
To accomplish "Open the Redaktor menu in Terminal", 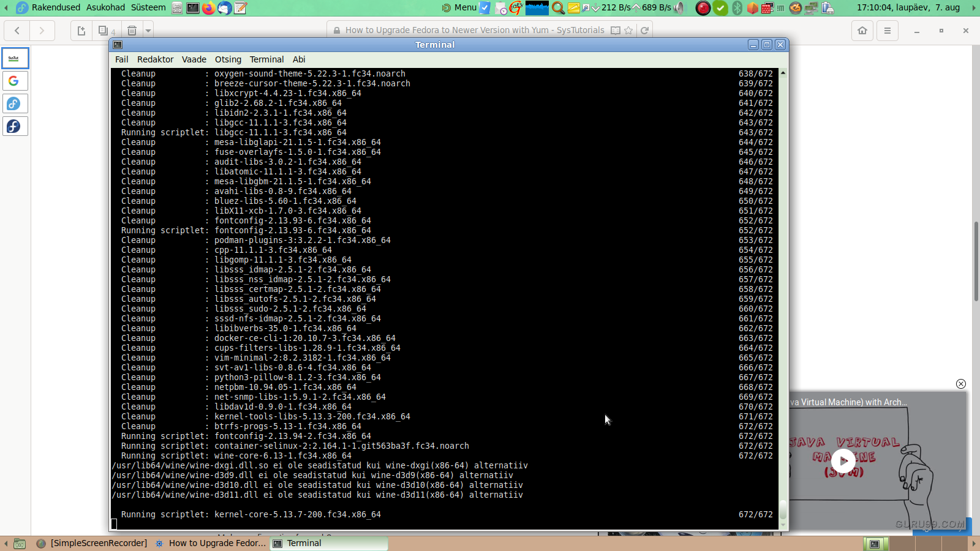I will [x=155, y=59].
